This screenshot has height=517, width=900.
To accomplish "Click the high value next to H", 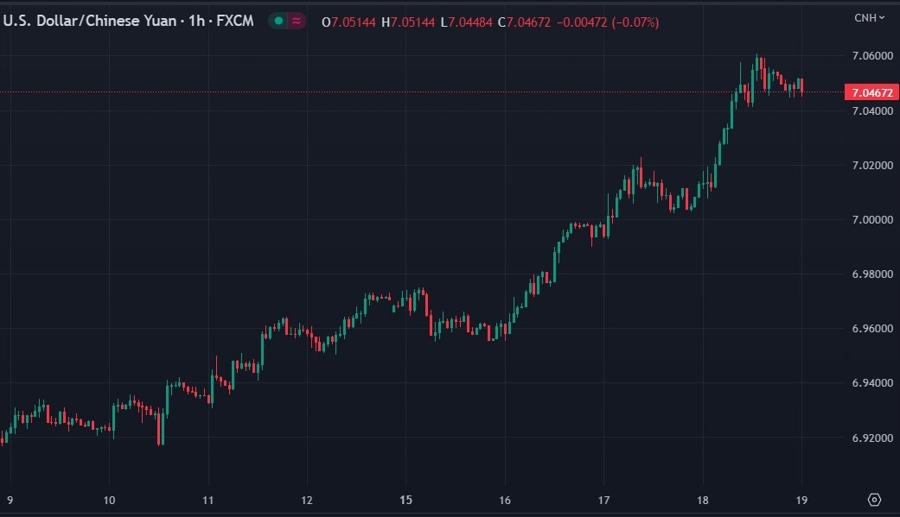I will pos(413,22).
